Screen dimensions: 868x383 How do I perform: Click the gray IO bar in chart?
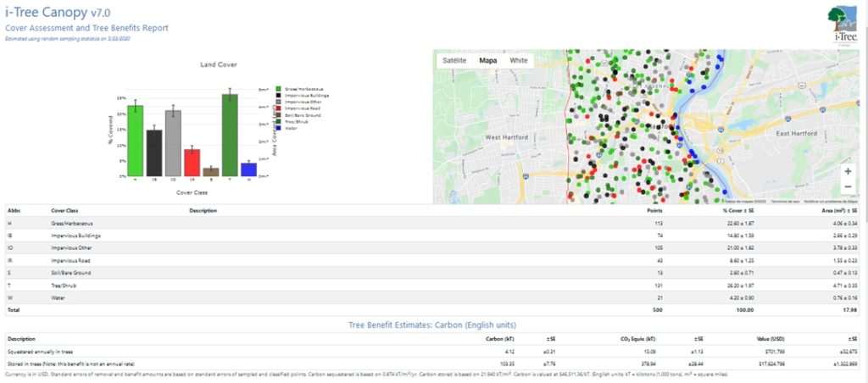[173, 143]
